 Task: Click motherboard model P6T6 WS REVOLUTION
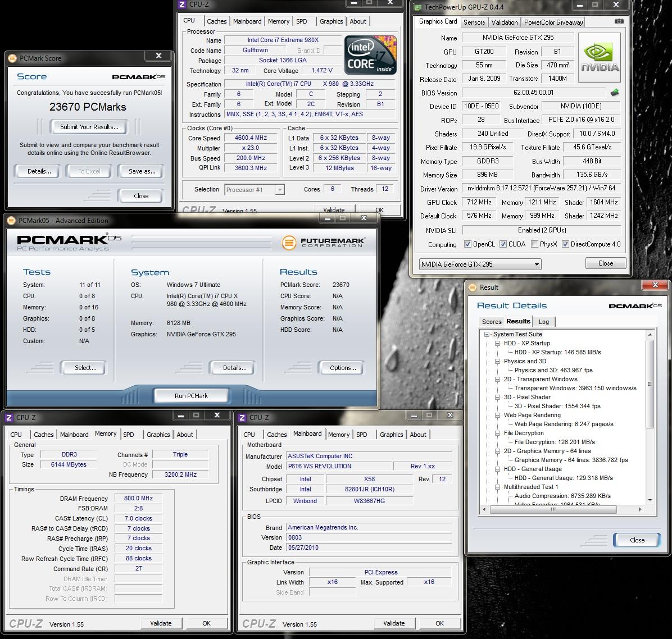340,466
